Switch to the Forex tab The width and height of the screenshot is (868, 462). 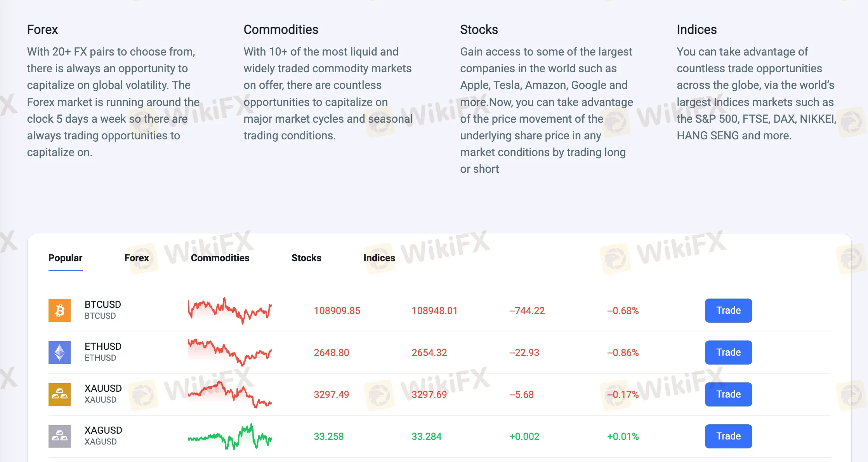(x=136, y=258)
